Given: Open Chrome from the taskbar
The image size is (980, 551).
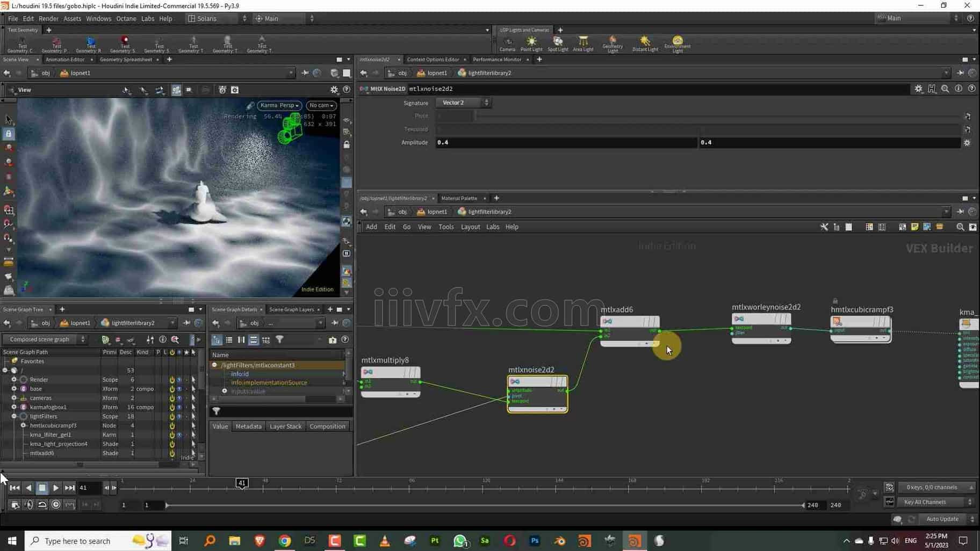Looking at the screenshot, I should tap(285, 541).
